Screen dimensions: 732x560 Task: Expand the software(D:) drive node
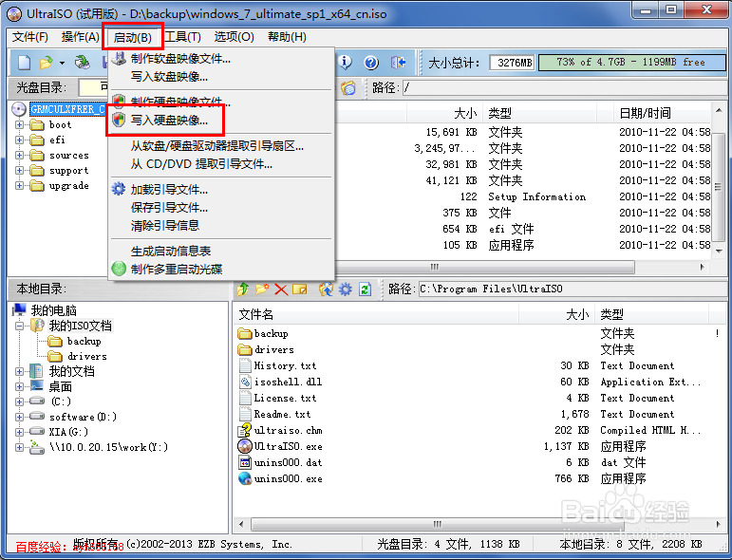[x=19, y=417]
